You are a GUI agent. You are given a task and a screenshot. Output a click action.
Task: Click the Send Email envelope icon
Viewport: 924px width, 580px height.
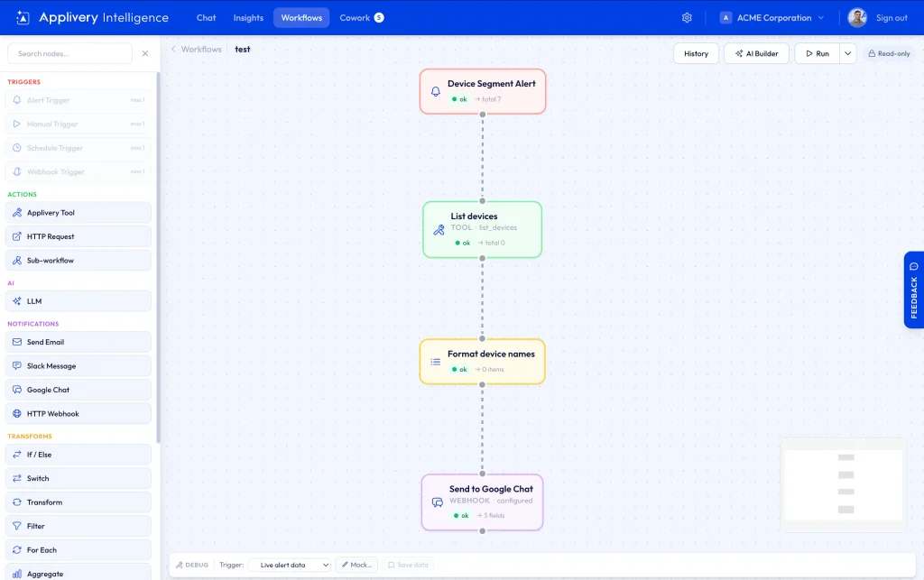(x=17, y=342)
